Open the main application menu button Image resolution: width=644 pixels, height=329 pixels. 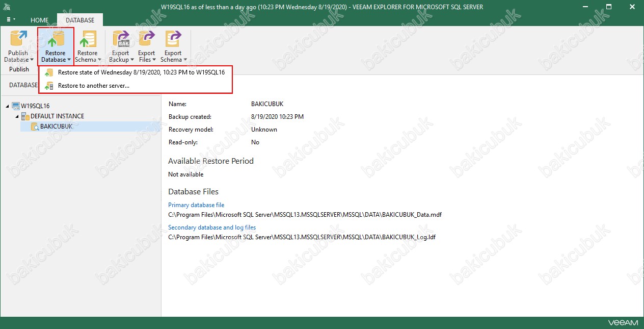pos(10,19)
